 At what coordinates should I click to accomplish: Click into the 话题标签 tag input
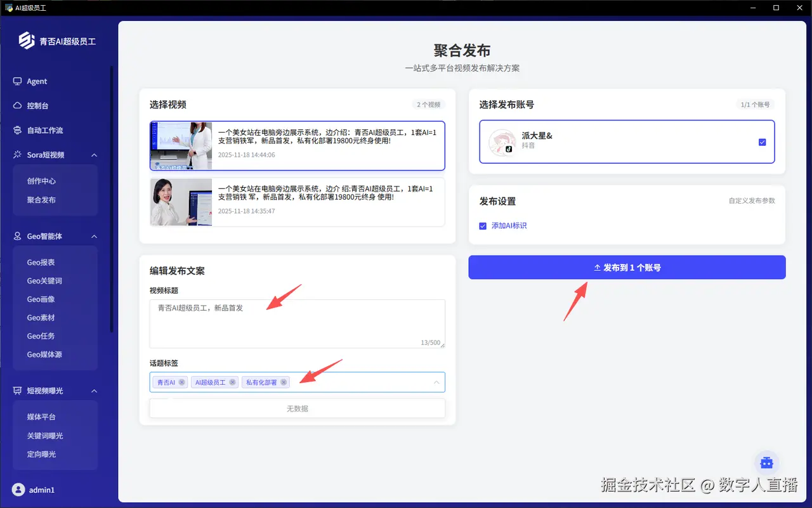[298, 382]
